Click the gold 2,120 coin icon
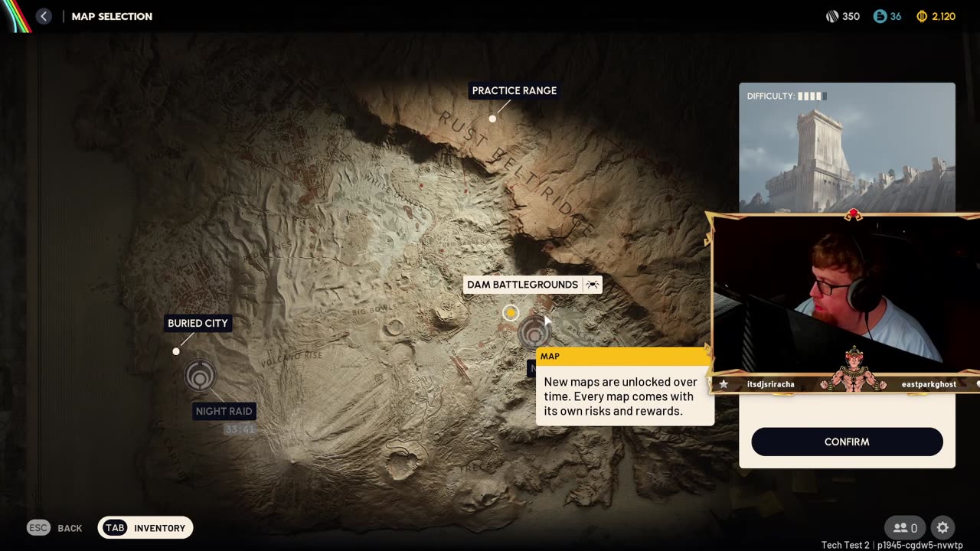This screenshot has height=551, width=980. tap(922, 16)
